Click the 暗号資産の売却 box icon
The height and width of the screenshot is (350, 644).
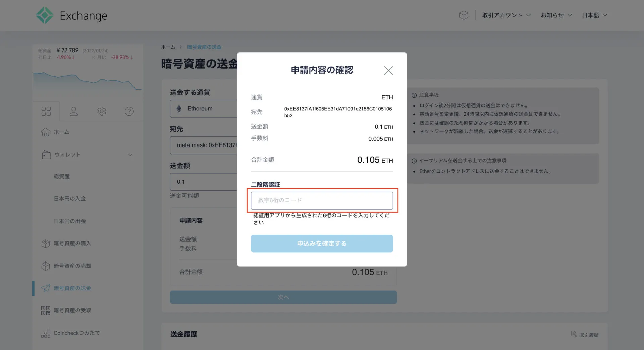point(46,266)
